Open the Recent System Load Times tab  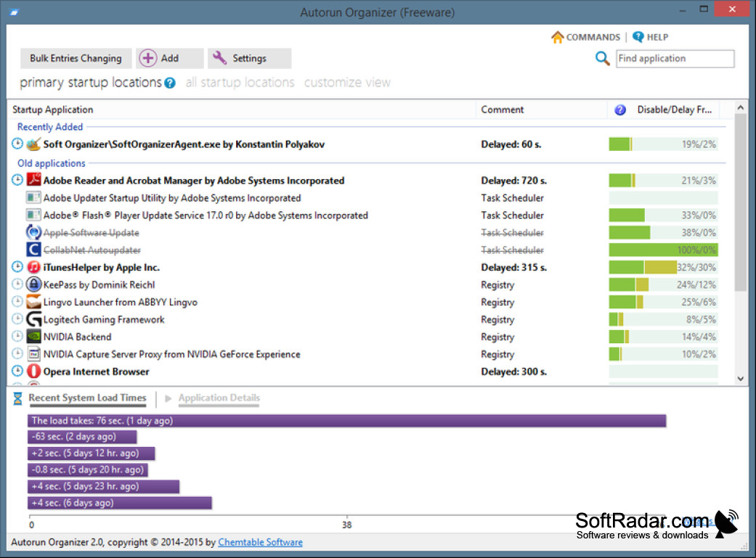point(87,398)
